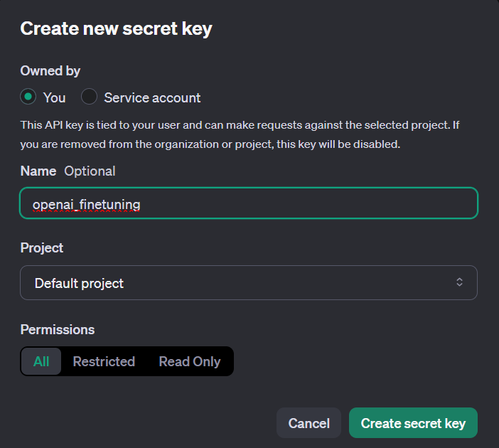499x448 pixels.
Task: Click the "Name" field label
Action: click(x=38, y=171)
